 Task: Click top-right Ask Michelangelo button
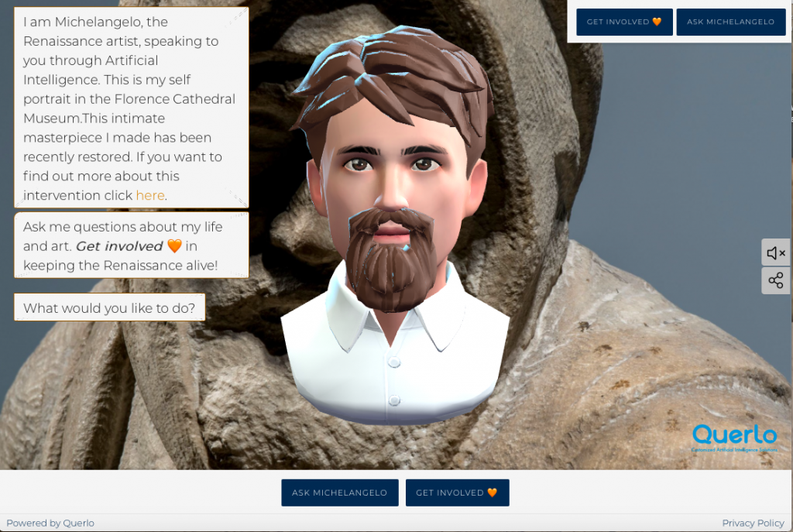[x=731, y=22]
